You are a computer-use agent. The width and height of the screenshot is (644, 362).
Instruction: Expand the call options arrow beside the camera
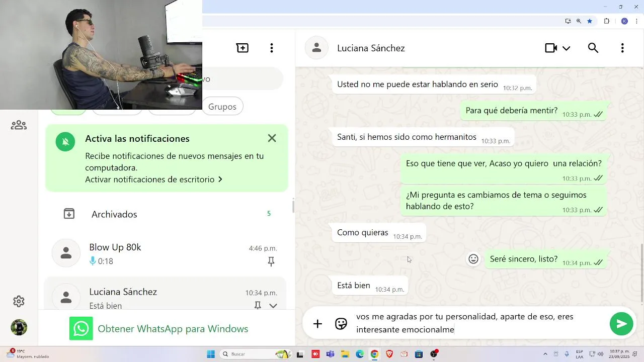pyautogui.click(x=567, y=48)
